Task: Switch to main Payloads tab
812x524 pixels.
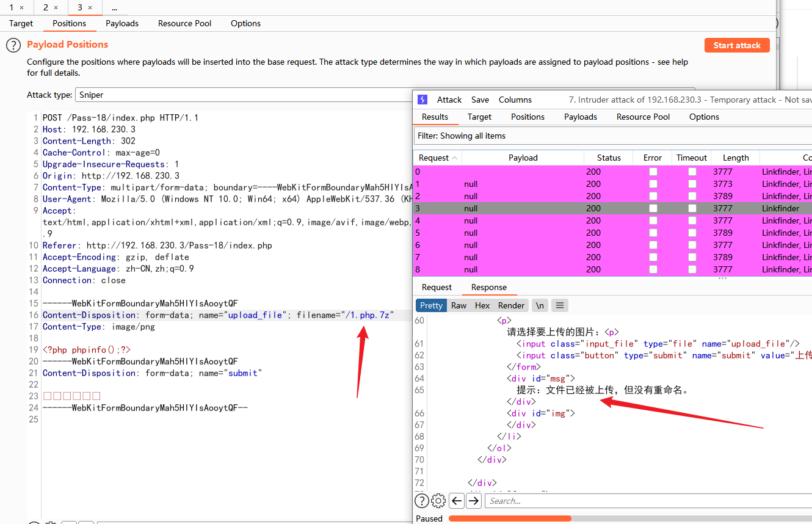Action: [x=122, y=23]
